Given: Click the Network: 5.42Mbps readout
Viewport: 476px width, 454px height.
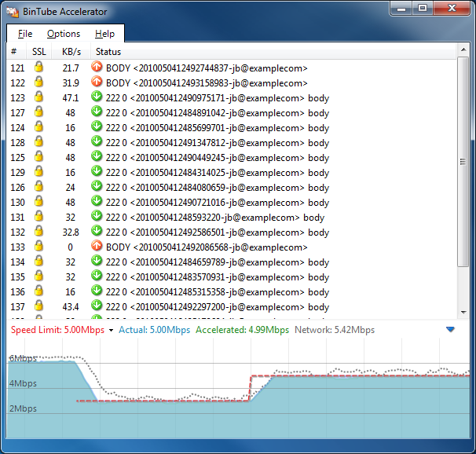Looking at the screenshot, I should point(335,330).
